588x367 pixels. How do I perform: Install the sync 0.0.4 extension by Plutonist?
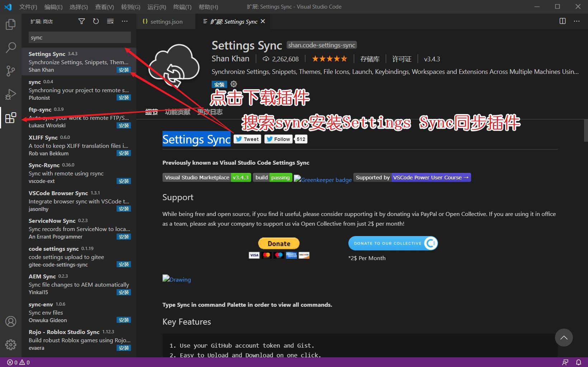124,98
